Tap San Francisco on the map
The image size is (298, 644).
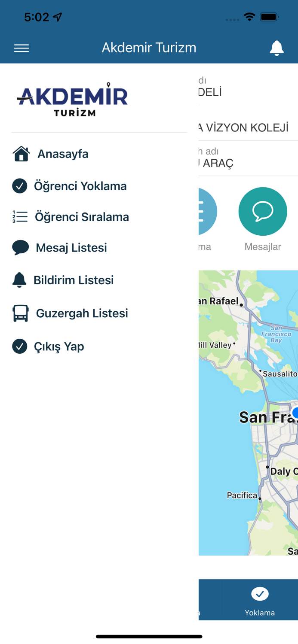coord(267,417)
